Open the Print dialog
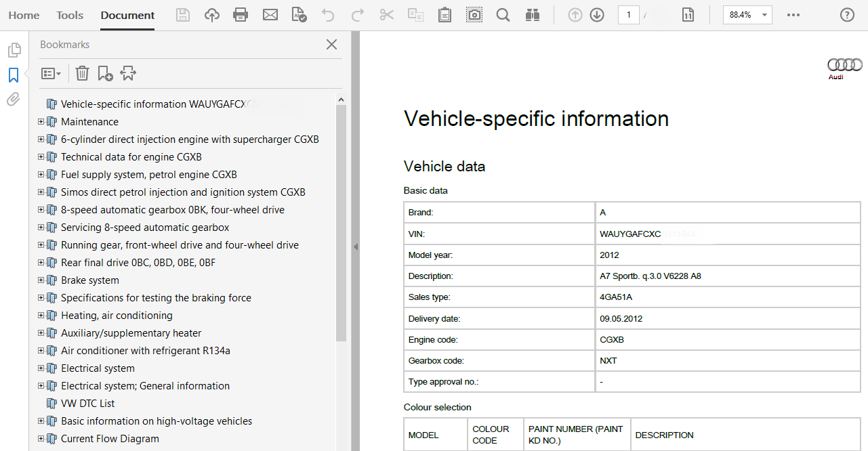The width and height of the screenshot is (868, 451). (241, 14)
